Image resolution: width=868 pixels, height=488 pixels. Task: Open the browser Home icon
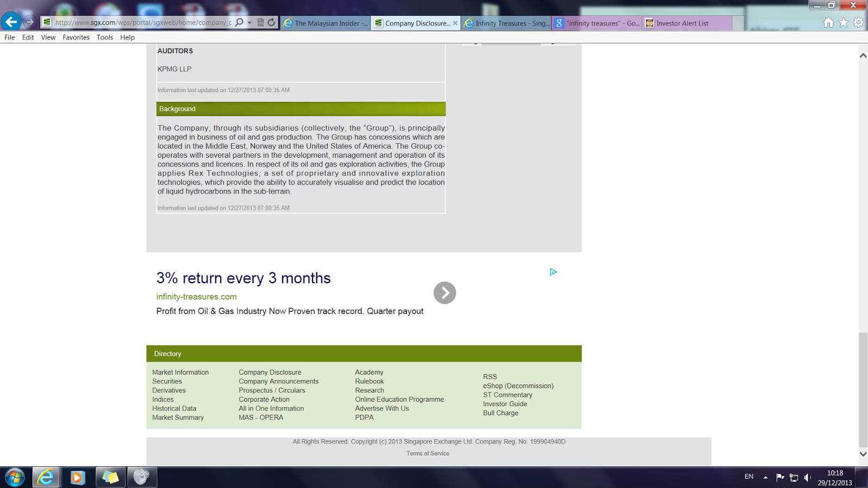point(828,22)
